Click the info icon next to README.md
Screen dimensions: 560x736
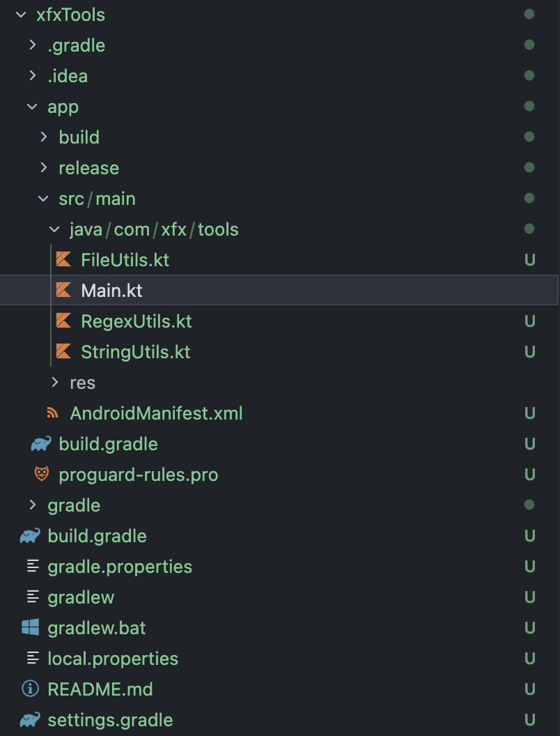(30, 689)
